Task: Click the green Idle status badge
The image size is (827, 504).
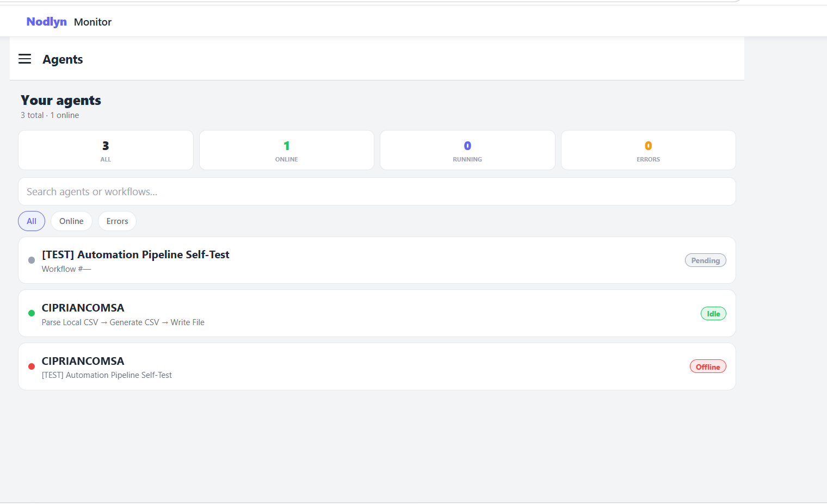Action: pos(713,314)
